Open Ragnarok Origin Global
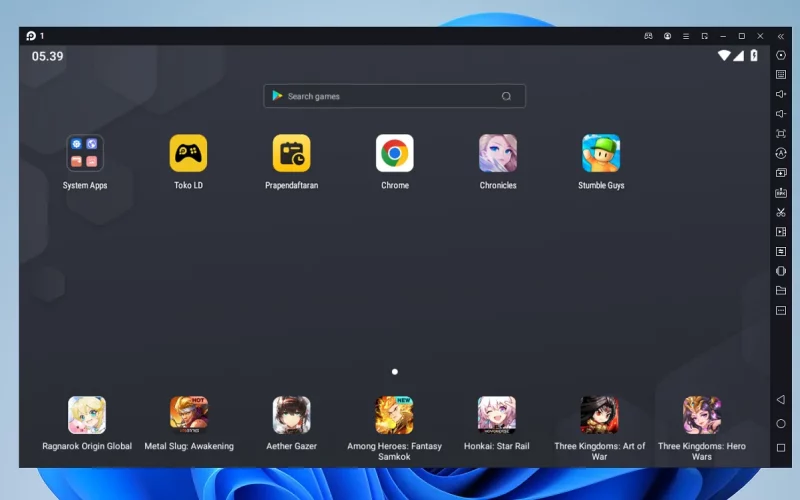The height and width of the screenshot is (500, 800). [87, 415]
